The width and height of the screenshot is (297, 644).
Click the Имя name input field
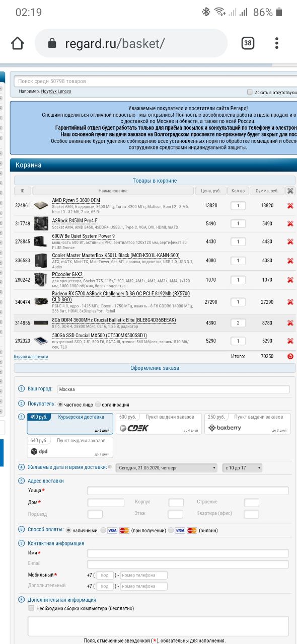tap(188, 553)
